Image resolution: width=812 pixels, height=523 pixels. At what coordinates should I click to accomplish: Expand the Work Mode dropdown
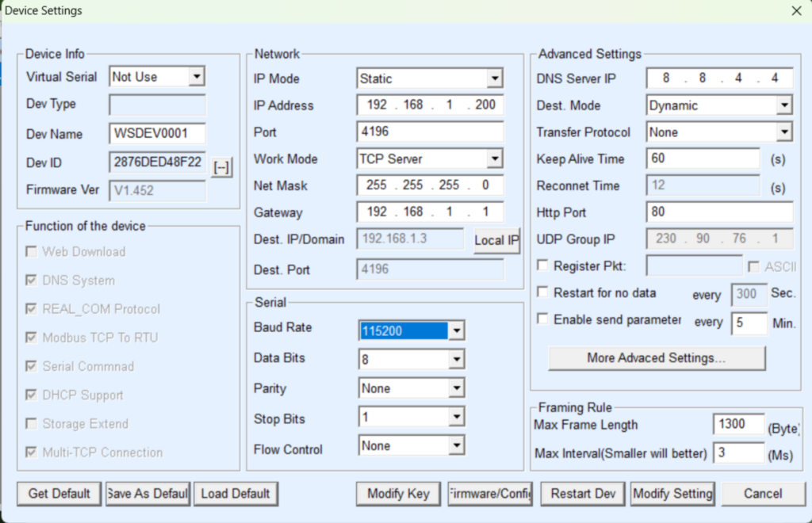pos(495,158)
